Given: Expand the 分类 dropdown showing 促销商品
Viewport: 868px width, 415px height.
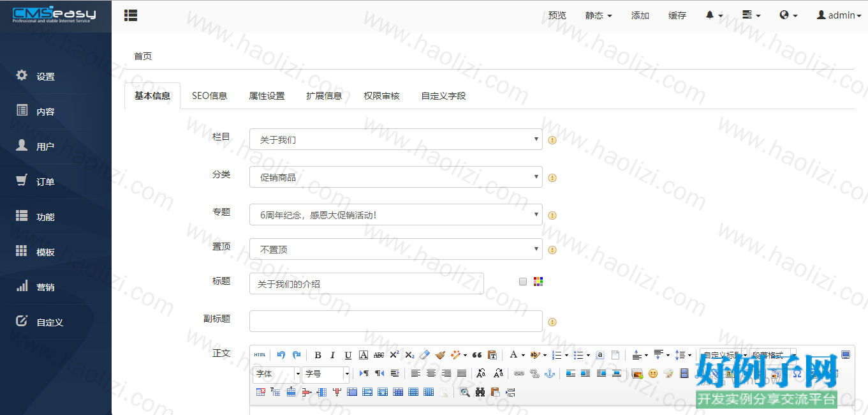Looking at the screenshot, I should (396, 177).
